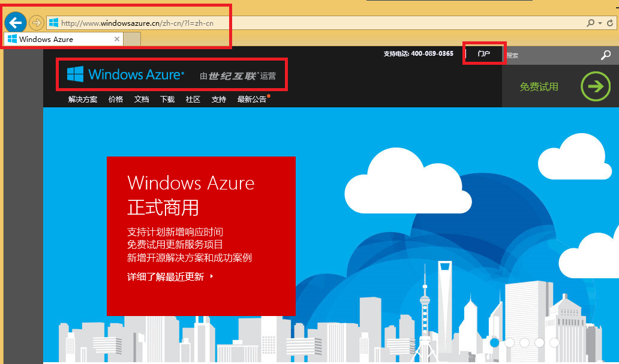This screenshot has height=364, width=619.
Task: Select the third carousel dot
Action: pos(524,342)
